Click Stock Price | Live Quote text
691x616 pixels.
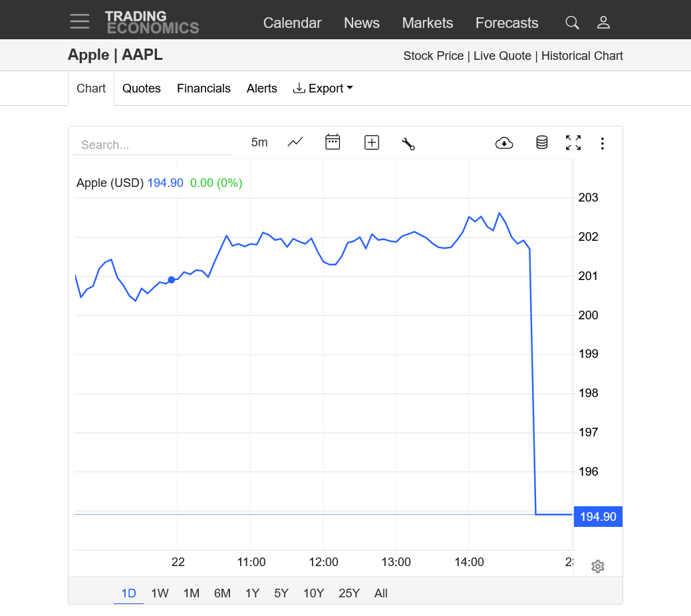click(467, 56)
